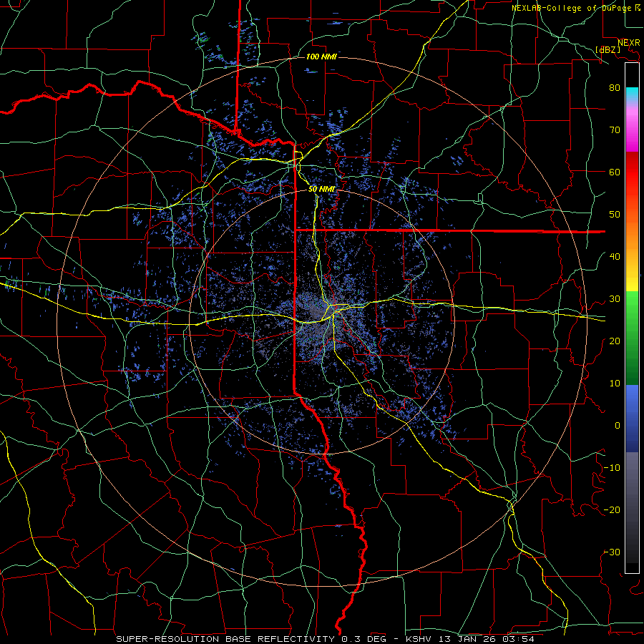
Task: Click the -20 value on the dBZ scale
Action: pos(612,509)
